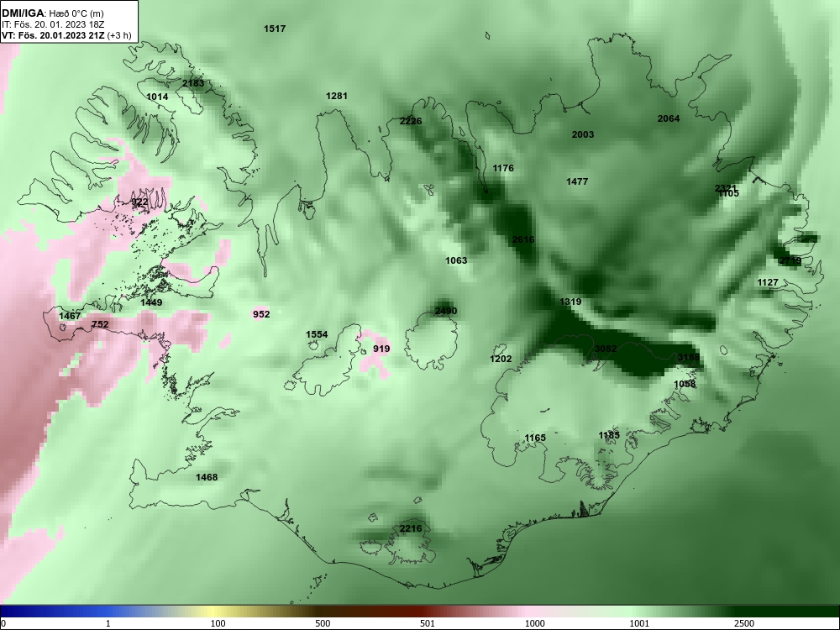
Task: Click the value 1202 on the map
Action: click(501, 359)
